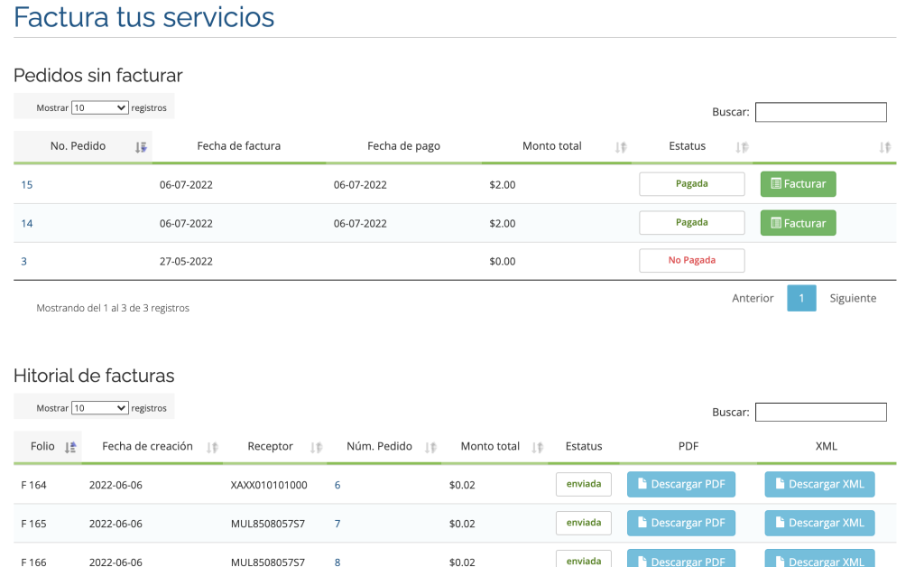Click the Pagada status badge of order 15
This screenshot has width=924, height=567.
click(692, 184)
